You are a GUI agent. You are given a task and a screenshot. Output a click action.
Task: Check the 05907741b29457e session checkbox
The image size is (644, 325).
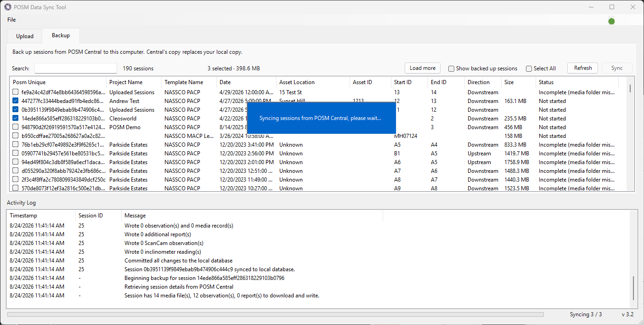pyautogui.click(x=16, y=153)
